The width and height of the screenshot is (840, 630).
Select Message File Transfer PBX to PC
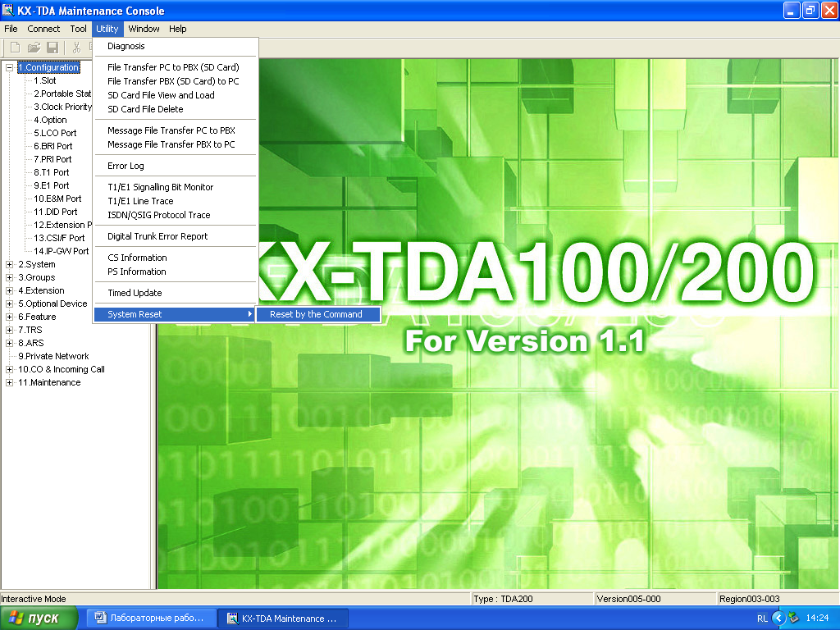coord(176,144)
